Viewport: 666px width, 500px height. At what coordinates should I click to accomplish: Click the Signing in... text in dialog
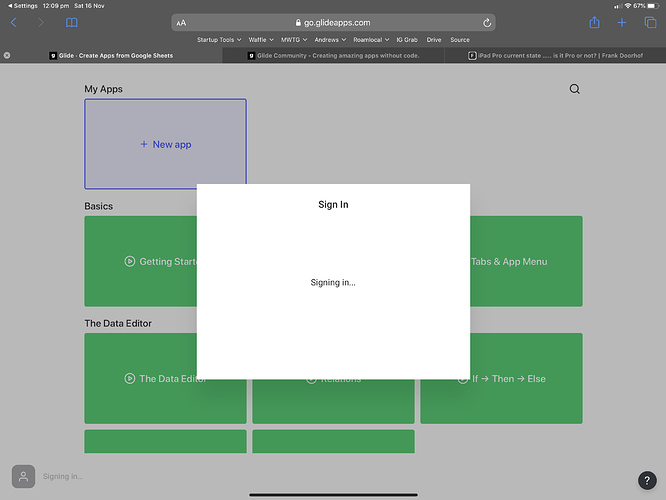[333, 282]
